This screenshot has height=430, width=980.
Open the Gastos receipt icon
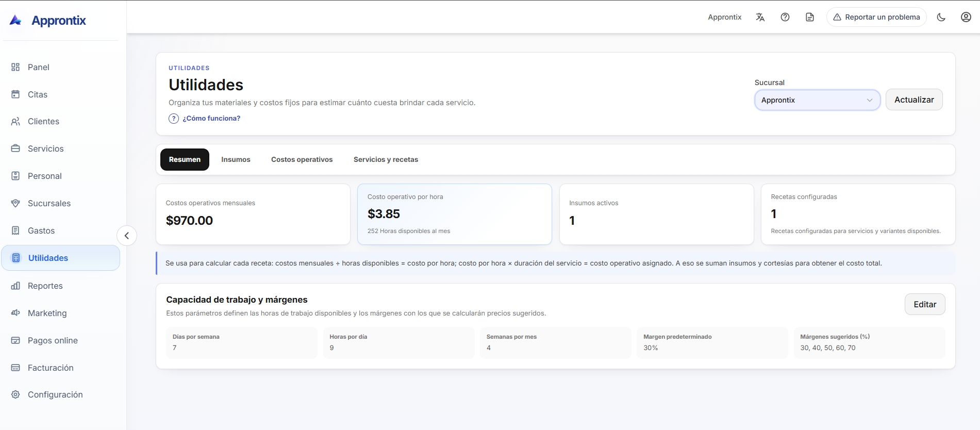click(x=15, y=230)
